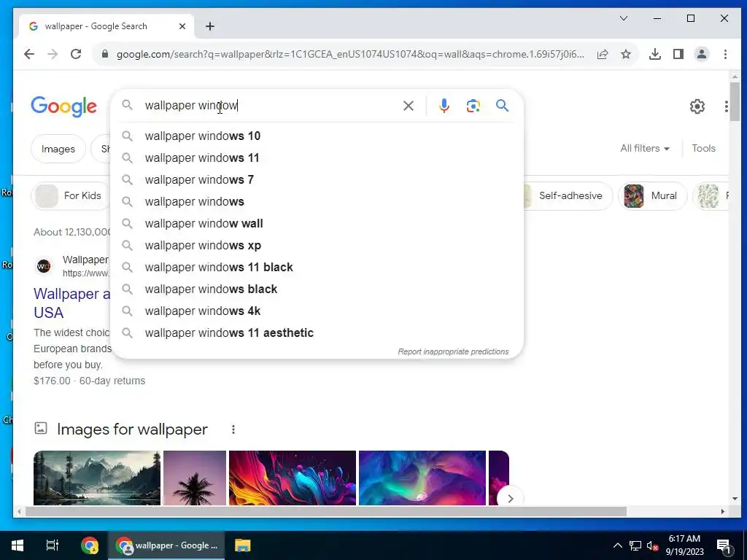The image size is (747, 560).
Task: Open the palm tree wallpaper thumbnail
Action: [195, 478]
